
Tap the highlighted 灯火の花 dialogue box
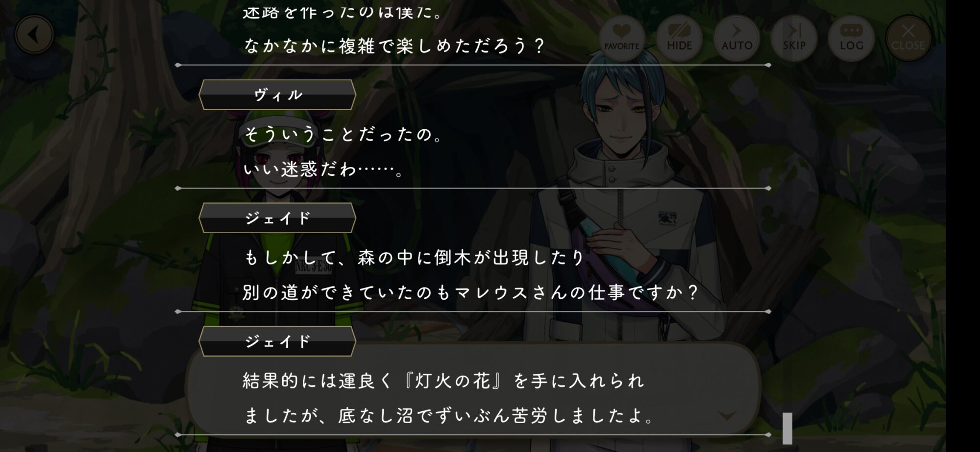click(x=473, y=388)
